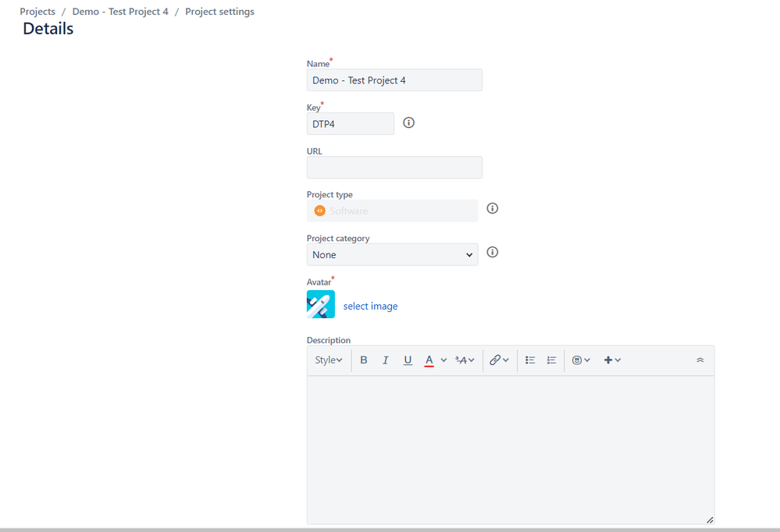Click inside the URL input field
Viewport: 780px width, 532px height.
394,167
